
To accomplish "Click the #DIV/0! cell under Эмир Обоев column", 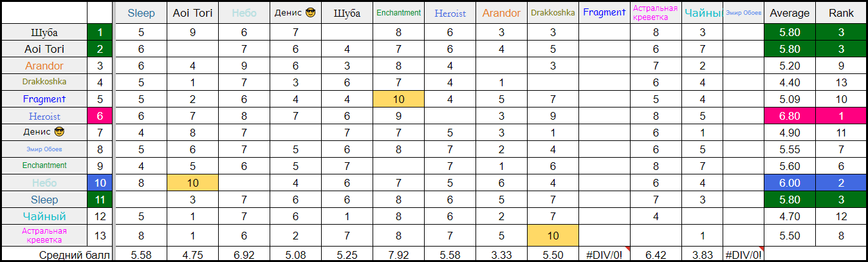I will tap(743, 254).
